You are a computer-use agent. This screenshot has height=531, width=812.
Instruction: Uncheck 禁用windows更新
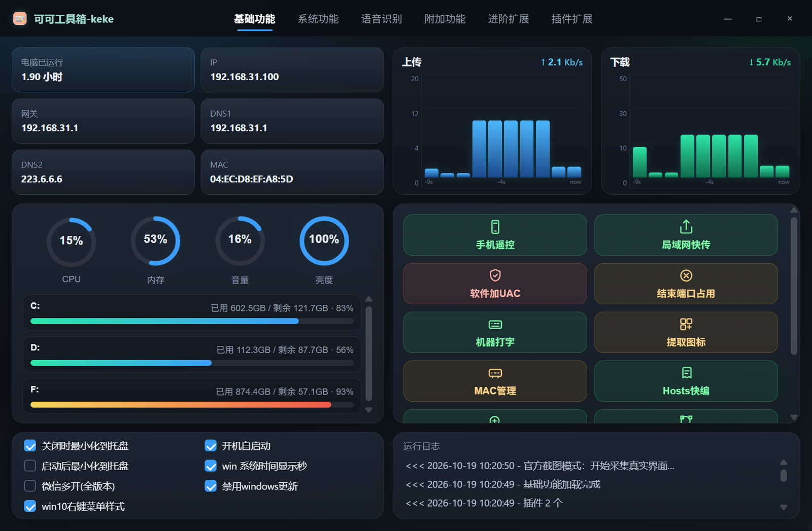pyautogui.click(x=211, y=486)
